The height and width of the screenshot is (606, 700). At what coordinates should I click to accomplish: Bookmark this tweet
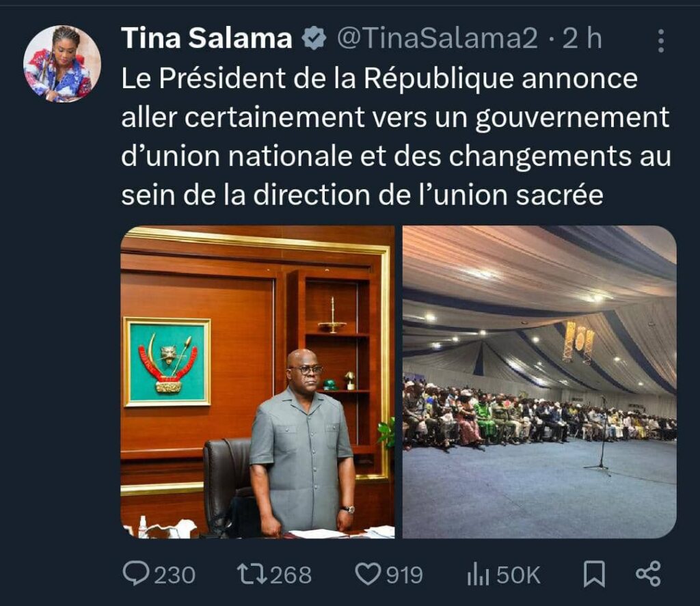coord(594,575)
